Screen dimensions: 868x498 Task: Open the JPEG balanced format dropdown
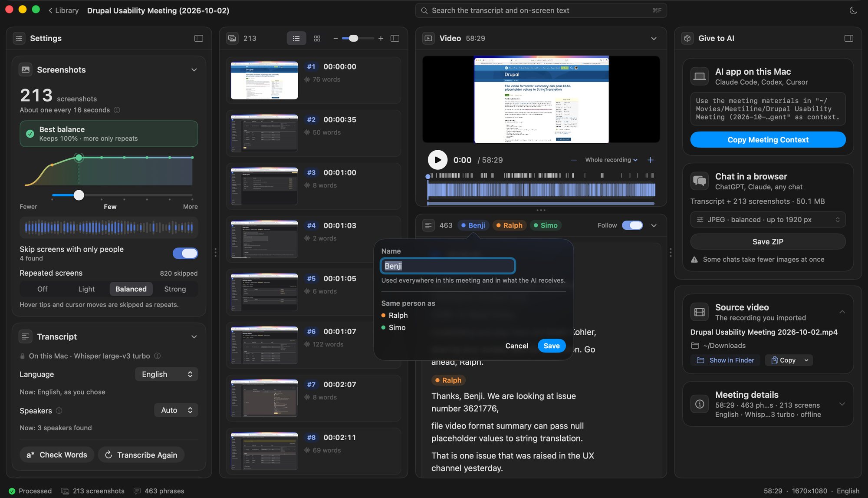(x=768, y=220)
